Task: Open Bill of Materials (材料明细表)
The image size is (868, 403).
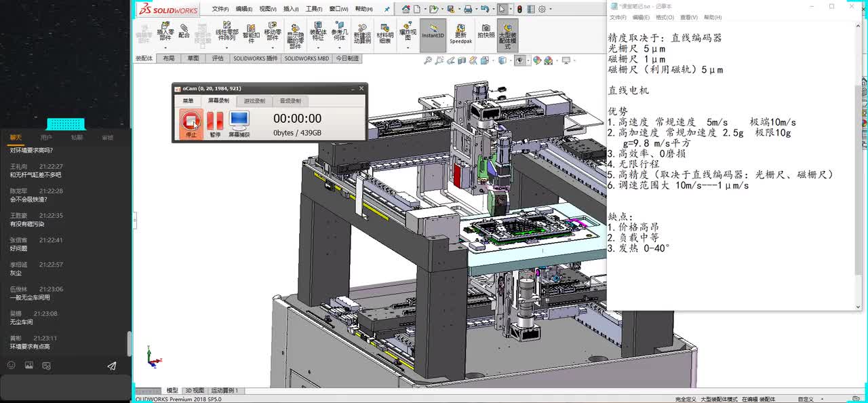Action: tap(384, 34)
